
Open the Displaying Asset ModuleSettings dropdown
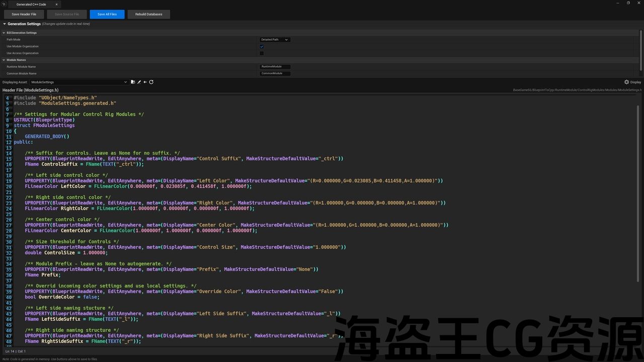pyautogui.click(x=79, y=82)
